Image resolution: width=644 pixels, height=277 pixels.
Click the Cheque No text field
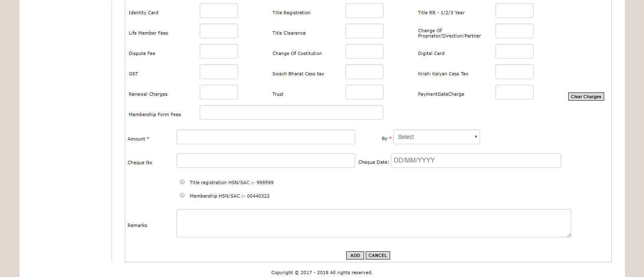[265, 160]
